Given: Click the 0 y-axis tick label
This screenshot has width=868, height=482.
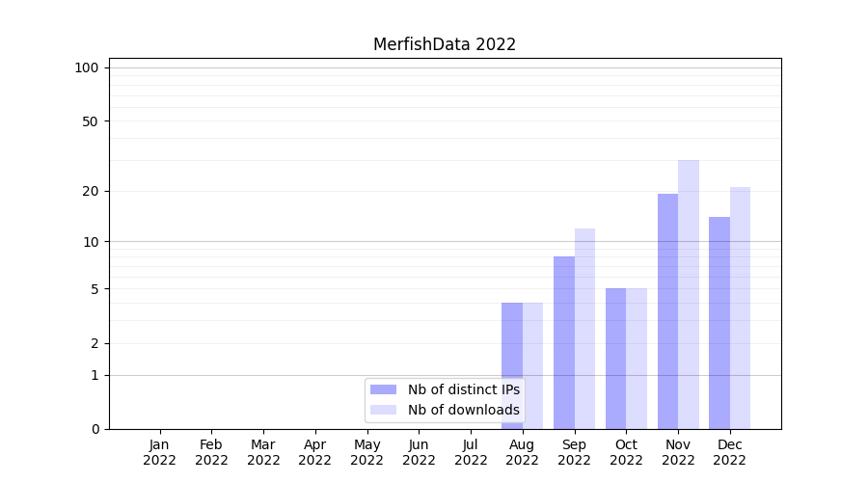Looking at the screenshot, I should (x=95, y=429).
